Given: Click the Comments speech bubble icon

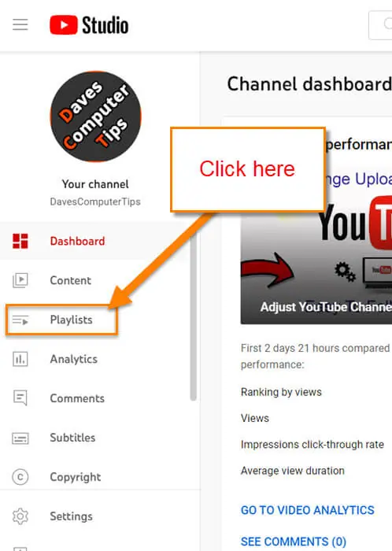Looking at the screenshot, I should 20,398.
